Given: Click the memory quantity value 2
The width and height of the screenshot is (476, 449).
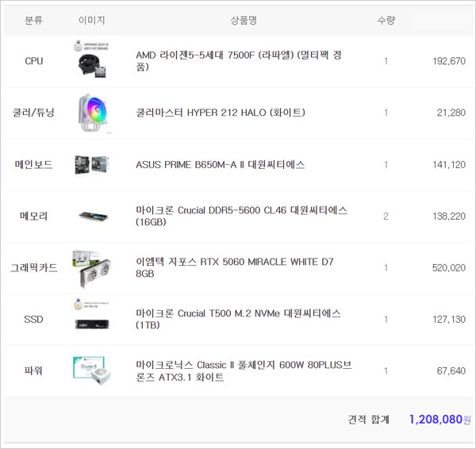Looking at the screenshot, I should click(386, 216).
